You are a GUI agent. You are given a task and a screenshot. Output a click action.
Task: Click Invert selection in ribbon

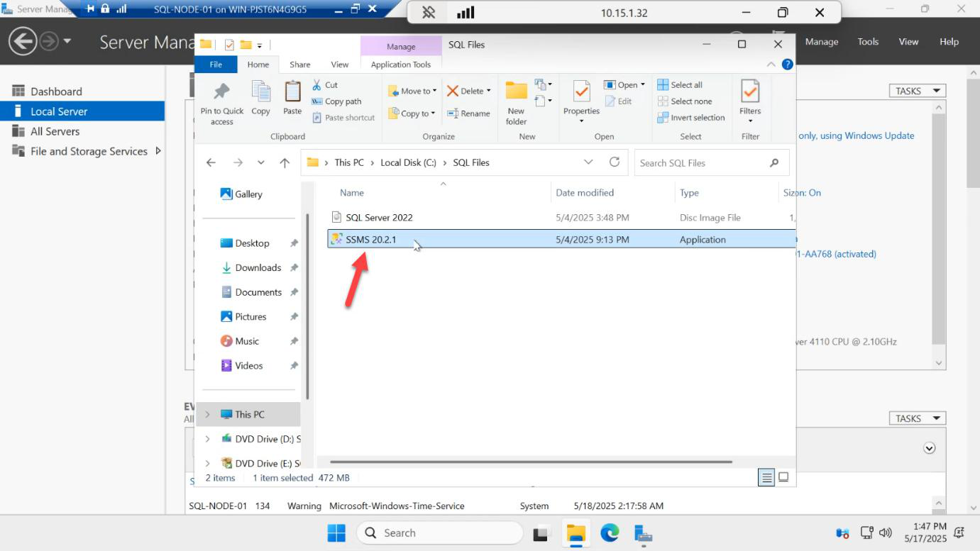coord(691,118)
